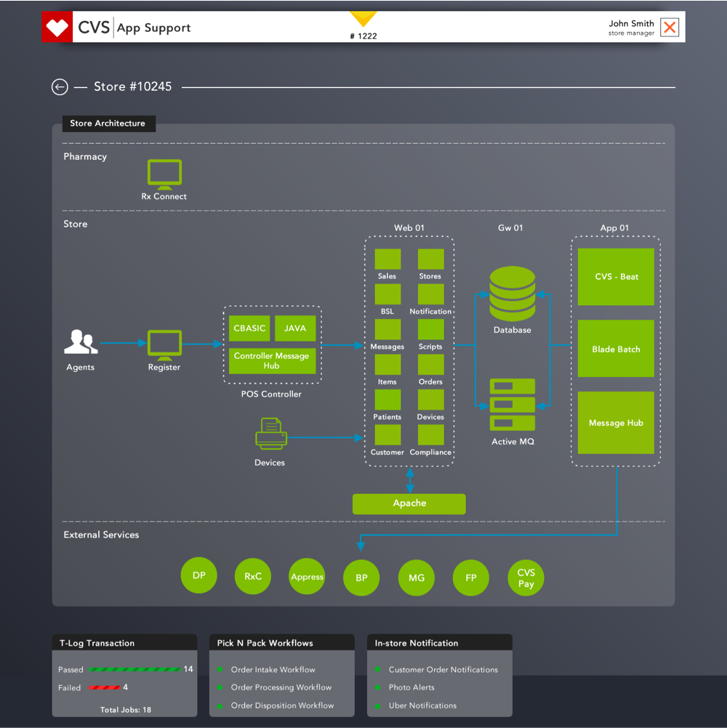727x728 pixels.
Task: Click the Rx Connect monitor icon
Action: 164,174
